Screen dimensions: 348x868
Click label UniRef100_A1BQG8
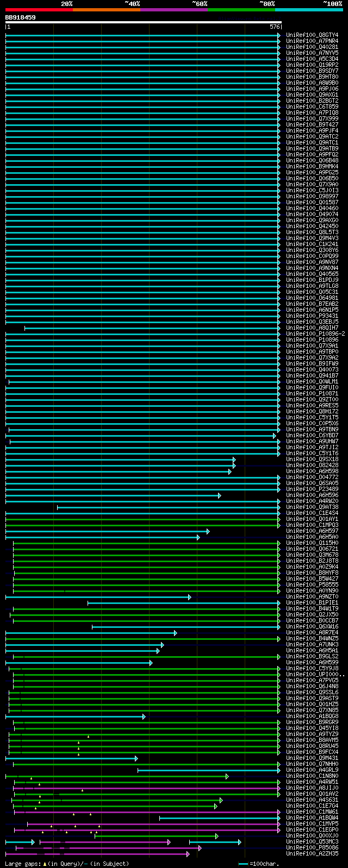[312, 716]
